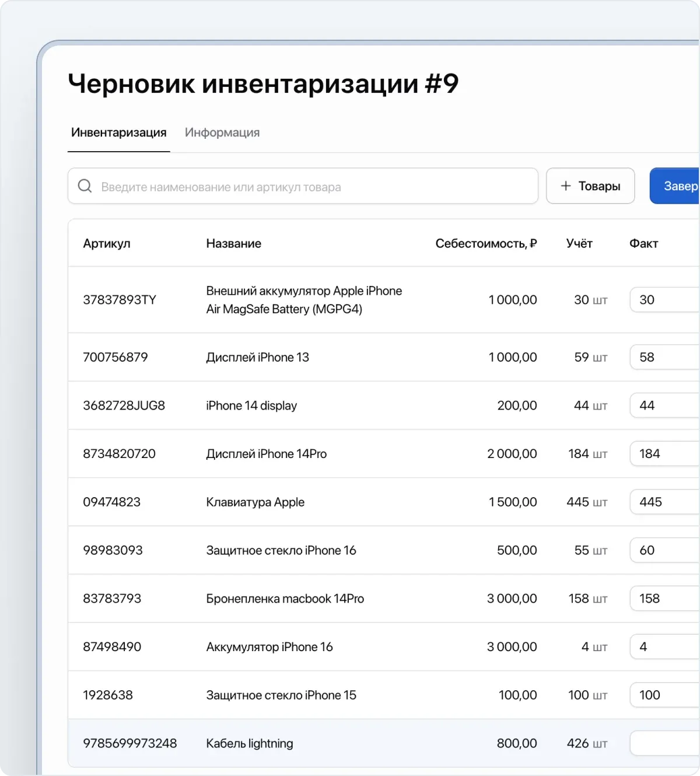Image resolution: width=700 pixels, height=776 pixels.
Task: Edit Факт field for Бронепленка macbook 14Pro
Action: pos(665,599)
